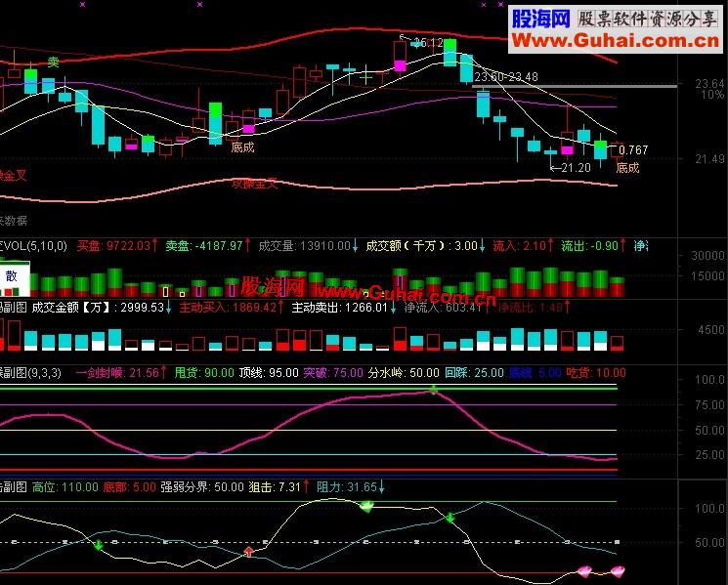Click the green down arrow where the lines cross after the diamond
Image resolution: width=728 pixels, height=585 pixels.
(450, 518)
